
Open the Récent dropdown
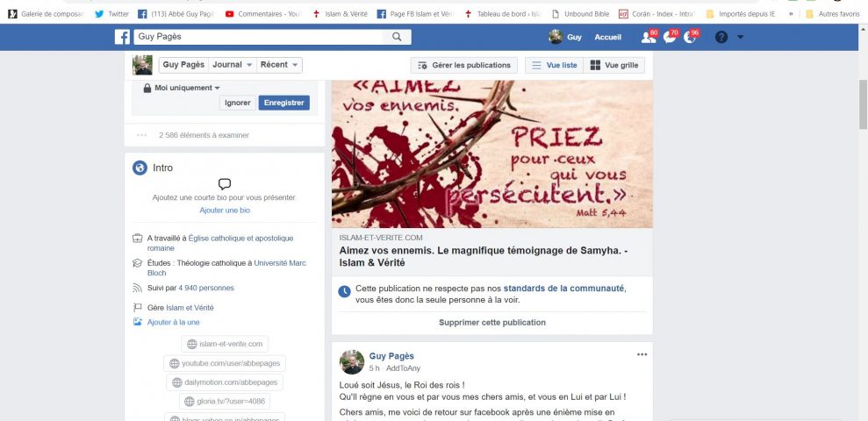coord(280,65)
